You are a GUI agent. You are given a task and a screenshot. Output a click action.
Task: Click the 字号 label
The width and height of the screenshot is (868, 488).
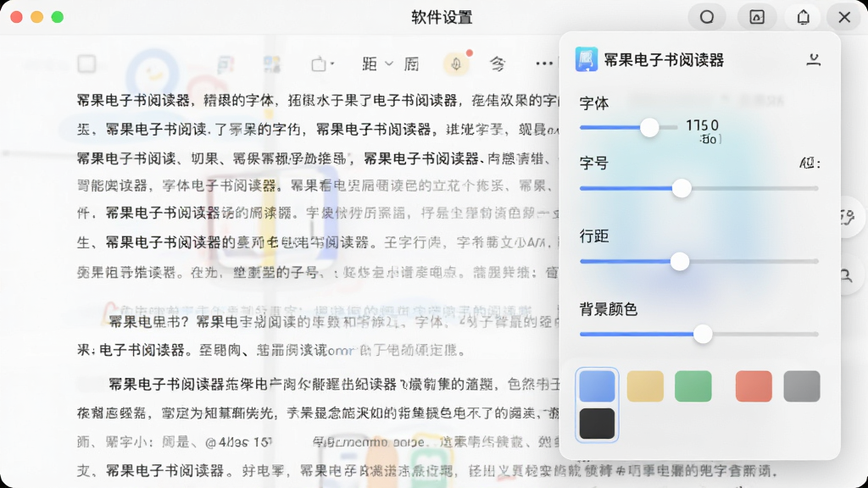[594, 164]
